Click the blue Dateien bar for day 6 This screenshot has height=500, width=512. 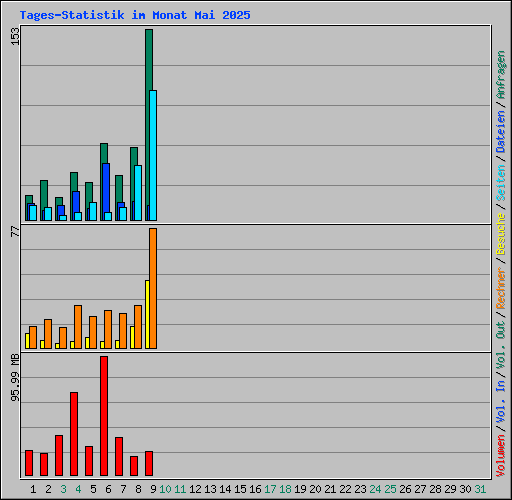[106, 192]
